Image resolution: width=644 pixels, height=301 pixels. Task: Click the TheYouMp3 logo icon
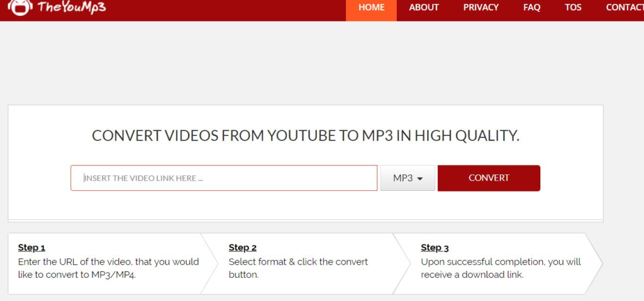pyautogui.click(x=20, y=7)
